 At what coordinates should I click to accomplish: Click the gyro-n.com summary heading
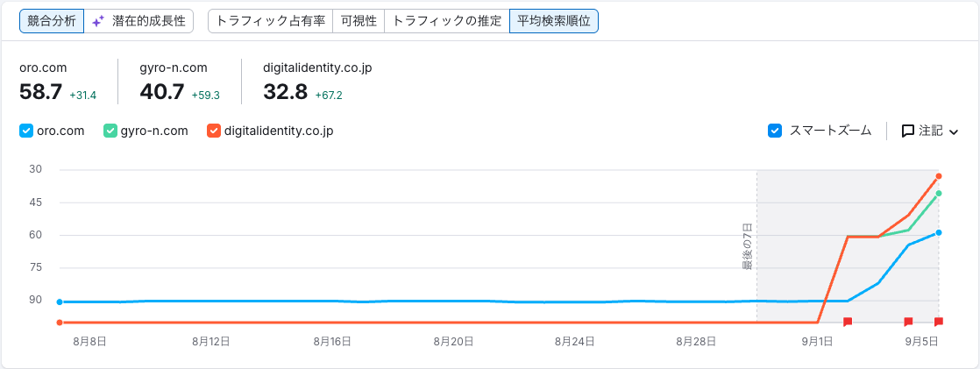point(174,68)
